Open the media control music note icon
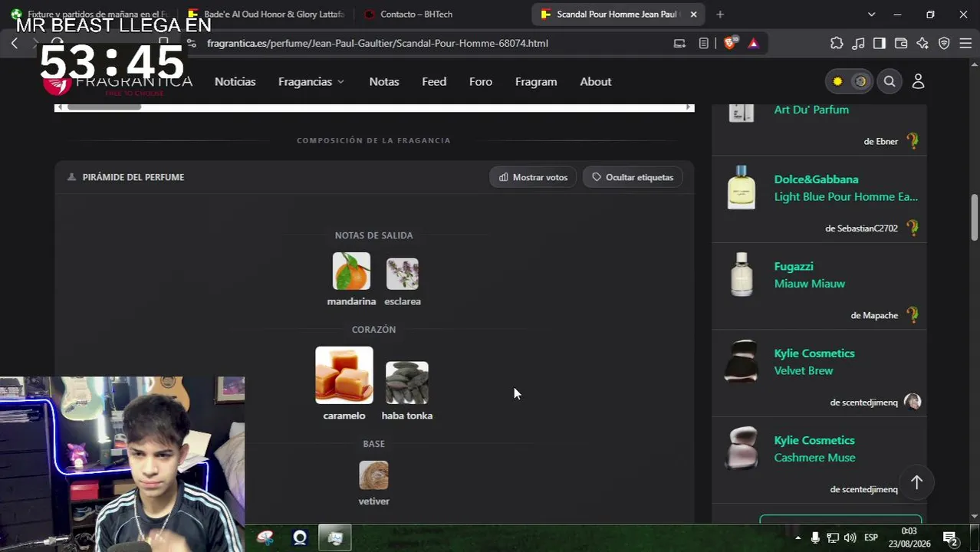The image size is (980, 552). tap(858, 43)
